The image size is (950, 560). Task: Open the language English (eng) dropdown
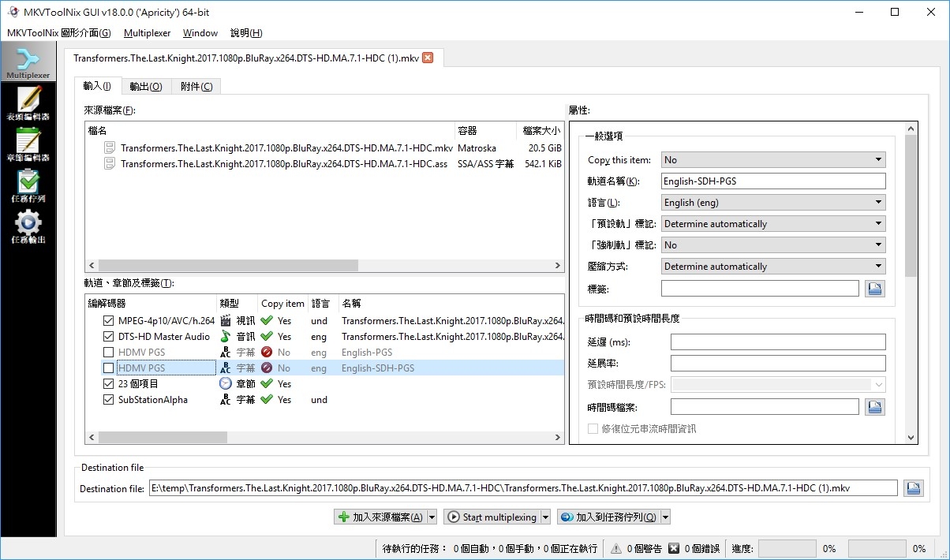(773, 203)
